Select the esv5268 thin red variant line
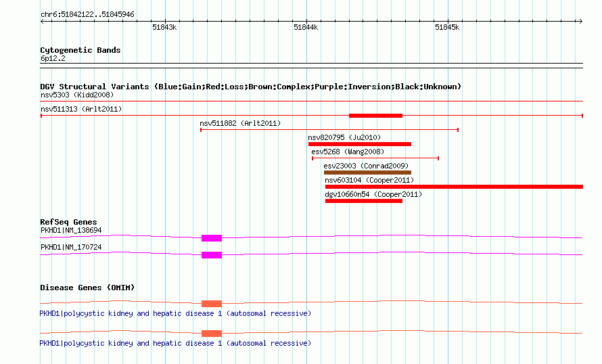The width and height of the screenshot is (602, 364). pyautogui.click(x=375, y=158)
